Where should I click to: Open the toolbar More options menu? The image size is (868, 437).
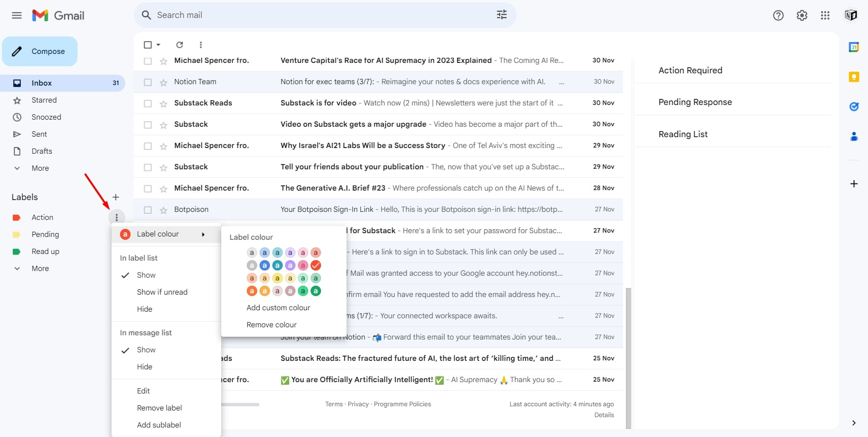[x=201, y=44]
